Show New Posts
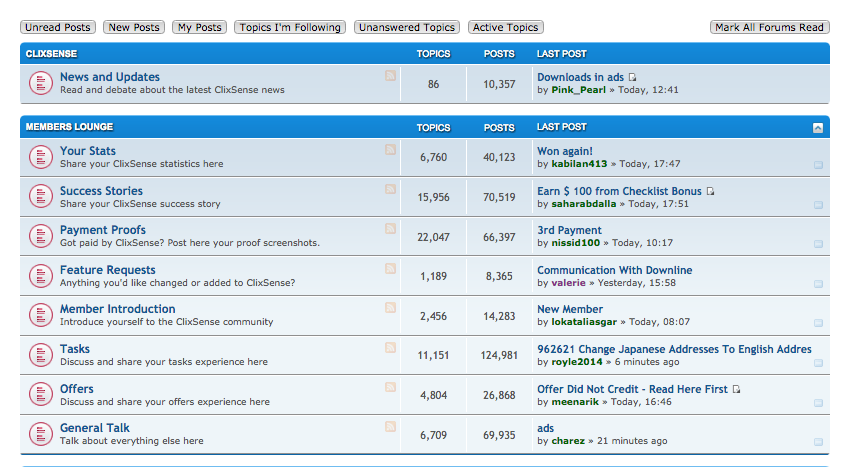The image size is (844, 467). [x=134, y=27]
